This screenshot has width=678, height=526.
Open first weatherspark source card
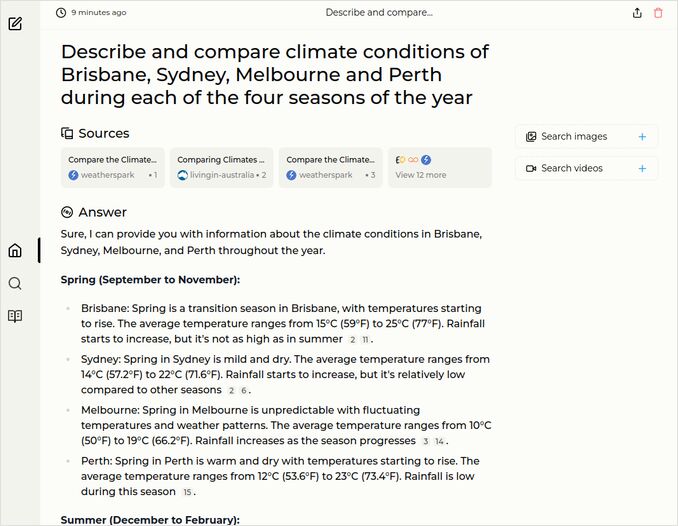[112, 168]
